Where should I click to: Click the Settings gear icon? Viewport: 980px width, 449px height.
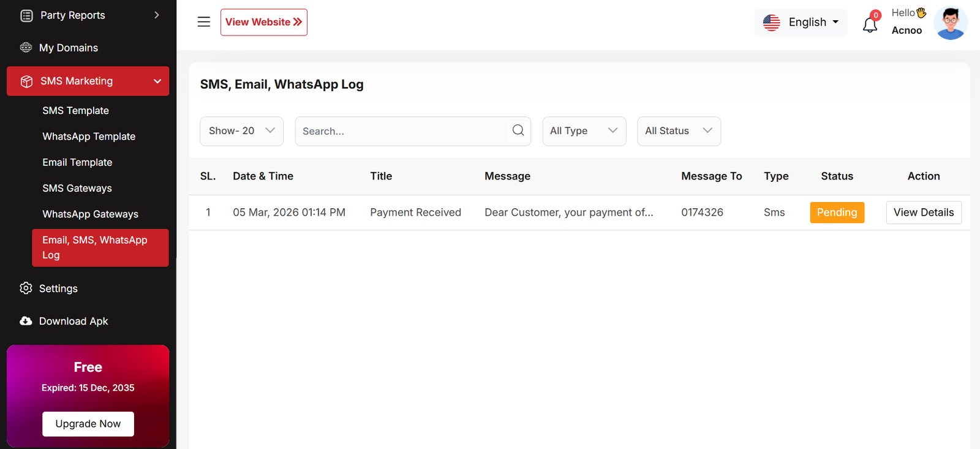tap(26, 289)
